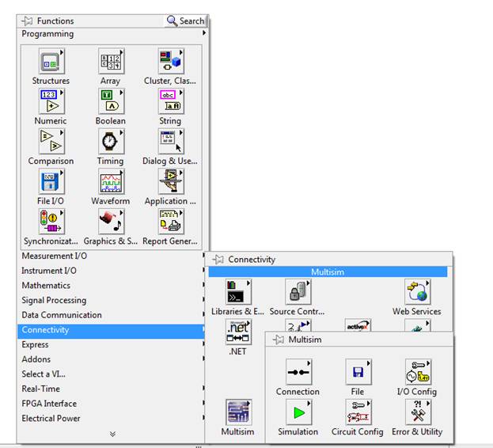493x448 pixels.
Task: Open the Waveform functions icon
Action: coord(111,182)
